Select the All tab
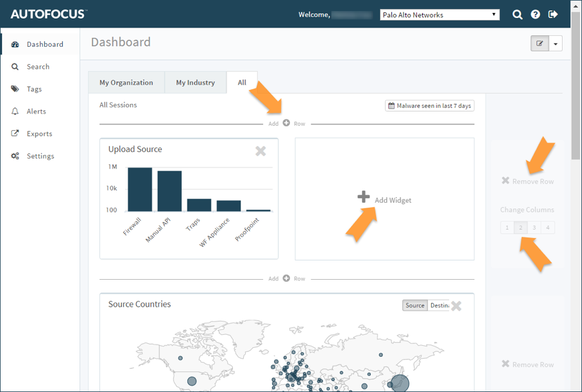This screenshot has height=392, width=582. click(242, 82)
